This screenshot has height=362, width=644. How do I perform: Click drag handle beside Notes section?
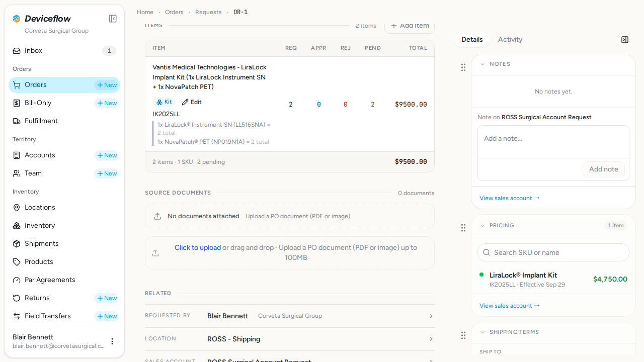pyautogui.click(x=463, y=67)
